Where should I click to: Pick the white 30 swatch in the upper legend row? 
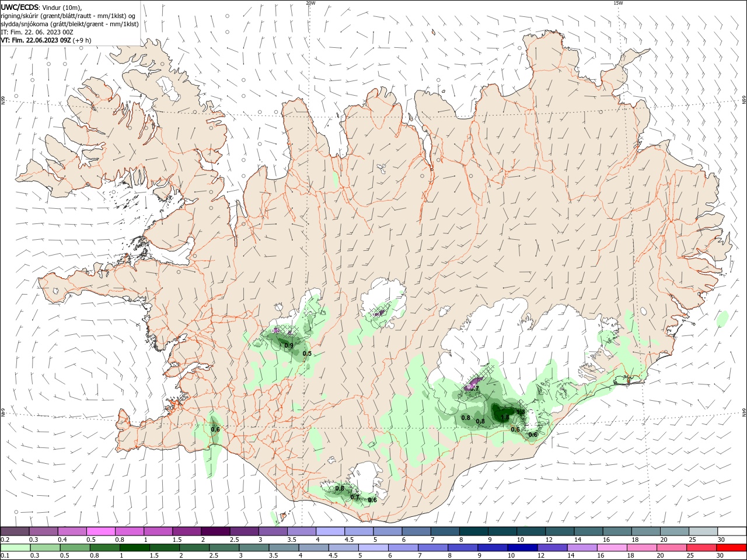[x=732, y=531]
